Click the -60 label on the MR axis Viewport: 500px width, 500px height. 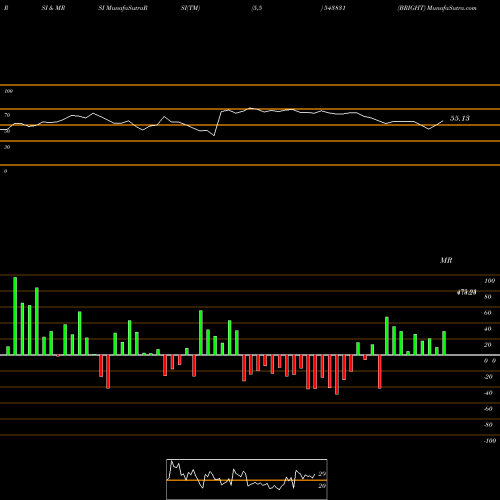point(488,409)
